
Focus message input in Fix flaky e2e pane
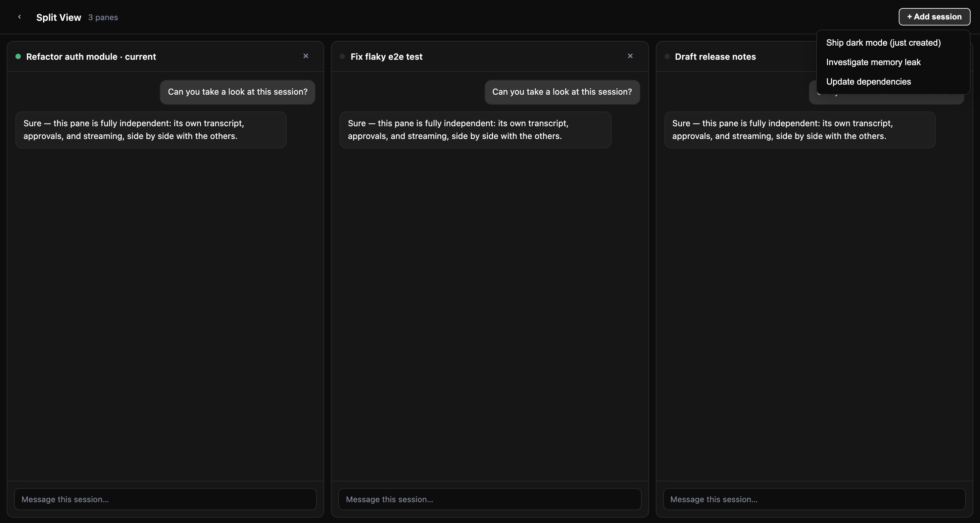[490, 499]
